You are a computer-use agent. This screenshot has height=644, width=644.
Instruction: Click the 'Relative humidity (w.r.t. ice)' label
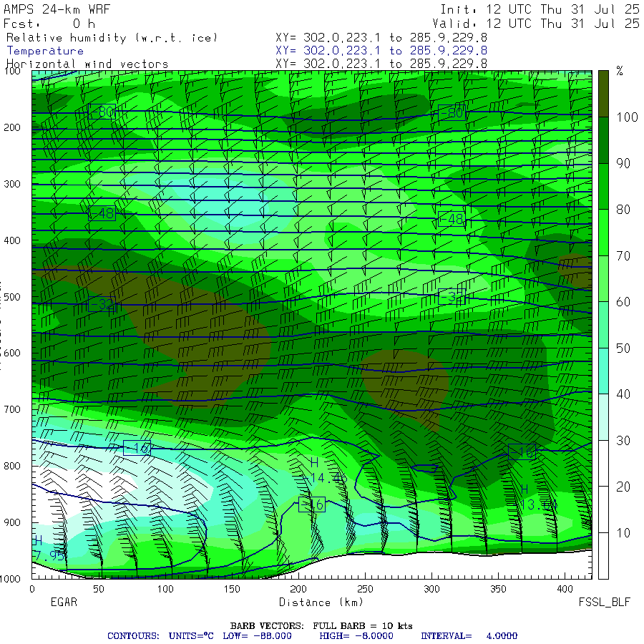[x=112, y=38]
